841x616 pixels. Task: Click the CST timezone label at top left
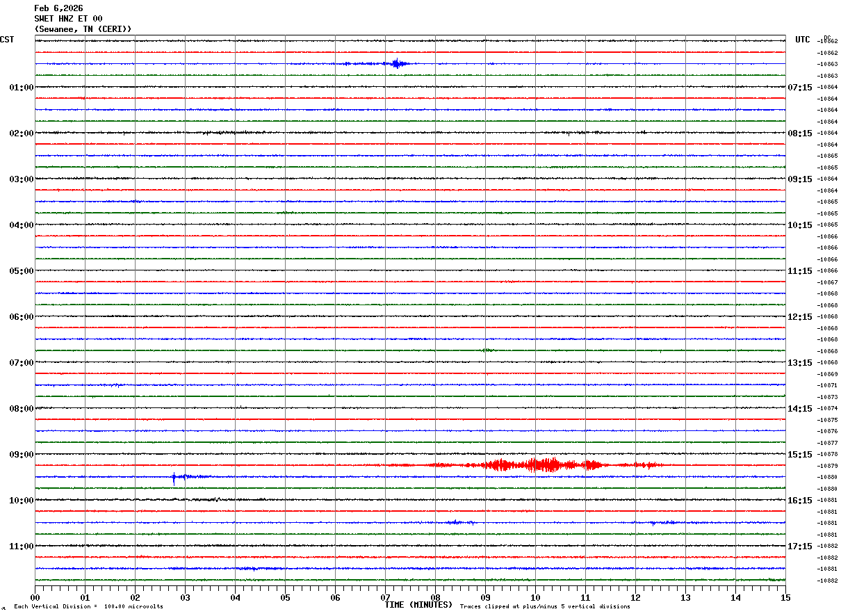click(x=7, y=40)
